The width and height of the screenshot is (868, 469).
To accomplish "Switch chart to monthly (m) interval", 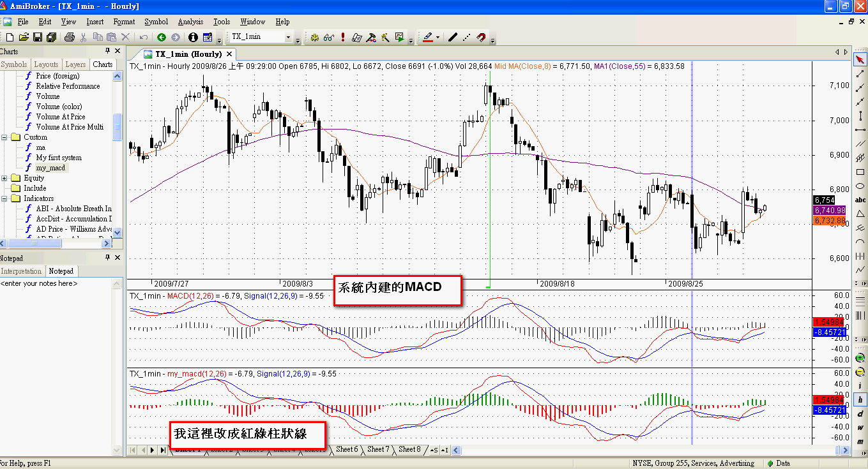I will [x=860, y=442].
